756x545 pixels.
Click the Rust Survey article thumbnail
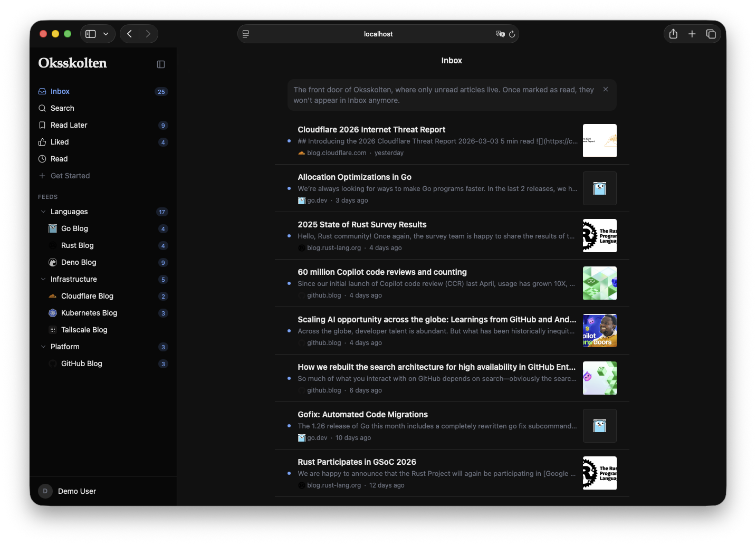600,235
